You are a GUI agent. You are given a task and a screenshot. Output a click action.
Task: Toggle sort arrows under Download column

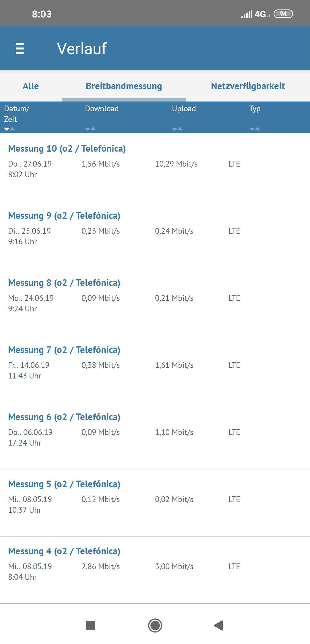click(x=90, y=129)
